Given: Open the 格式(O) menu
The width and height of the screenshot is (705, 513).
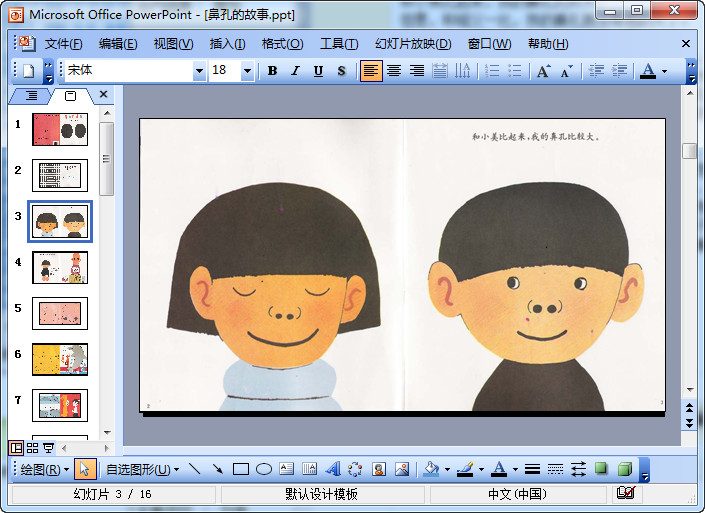Looking at the screenshot, I should [282, 44].
